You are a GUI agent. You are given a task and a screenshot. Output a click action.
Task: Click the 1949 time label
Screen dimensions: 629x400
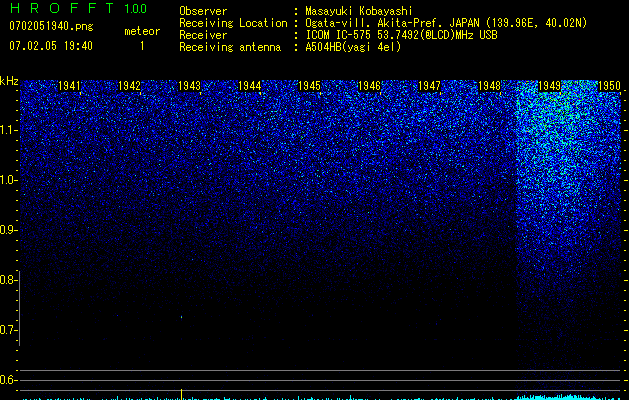[x=549, y=86]
